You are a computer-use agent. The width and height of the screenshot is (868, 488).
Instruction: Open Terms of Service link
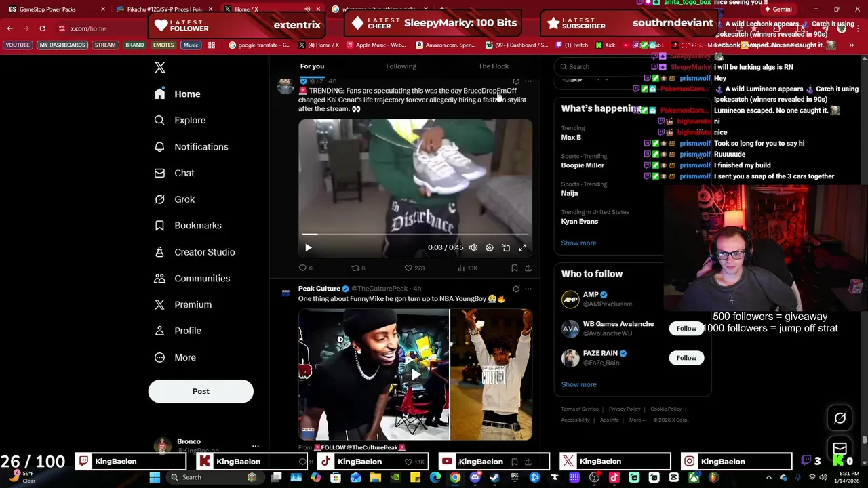coord(580,409)
